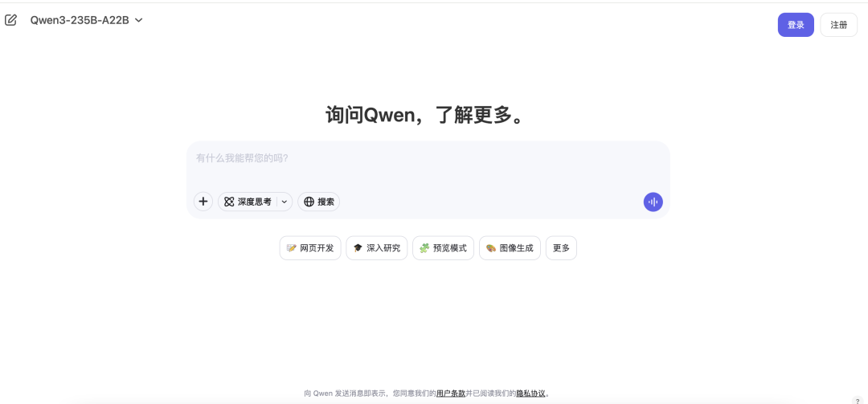Select the 预览模式 preview mode shortcut

(443, 248)
